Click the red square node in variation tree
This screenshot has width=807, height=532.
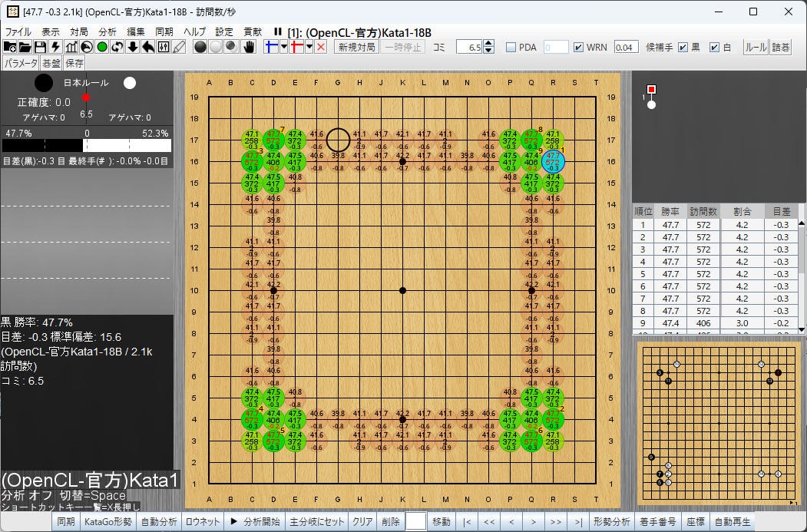(652, 90)
